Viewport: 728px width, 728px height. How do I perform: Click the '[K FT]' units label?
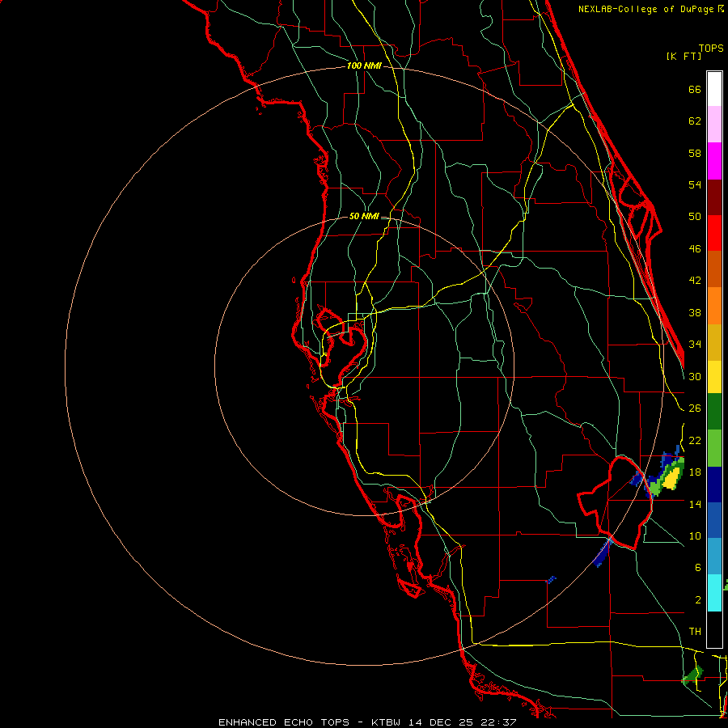684,57
